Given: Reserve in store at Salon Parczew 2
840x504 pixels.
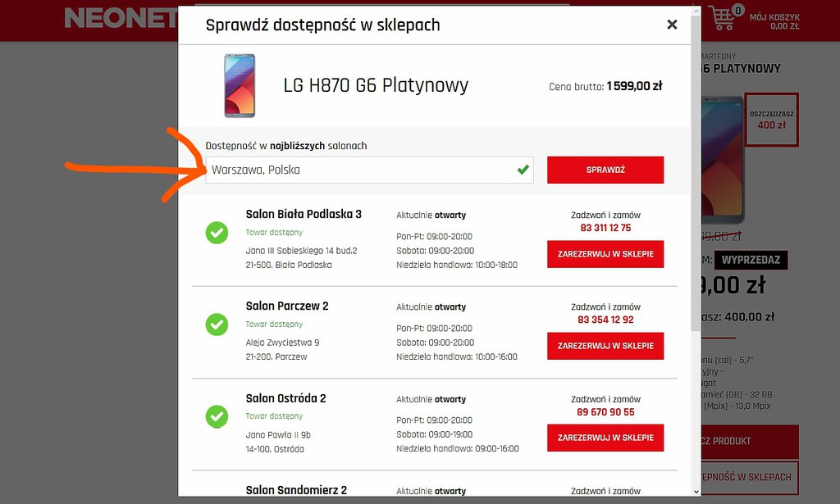Looking at the screenshot, I should [605, 346].
